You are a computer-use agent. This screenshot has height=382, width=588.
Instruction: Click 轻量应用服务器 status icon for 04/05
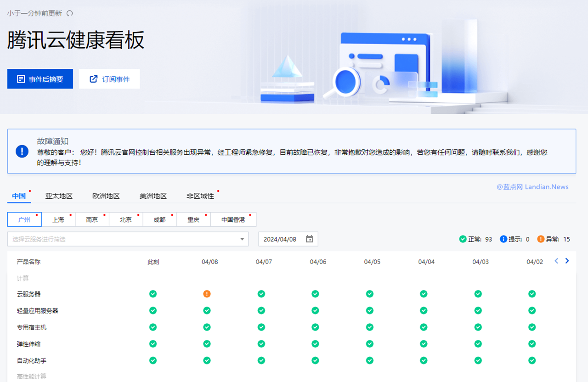tap(369, 310)
